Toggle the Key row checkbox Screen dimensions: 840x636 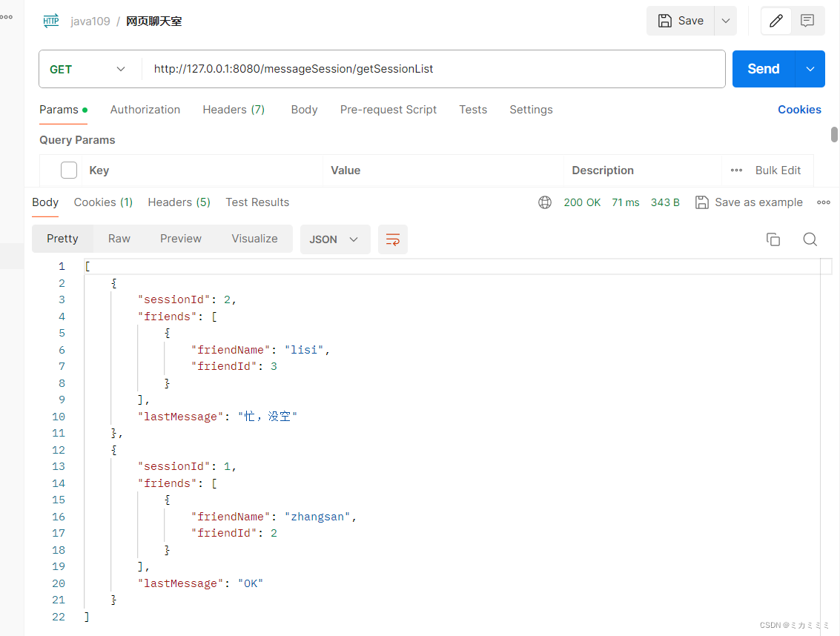(68, 170)
